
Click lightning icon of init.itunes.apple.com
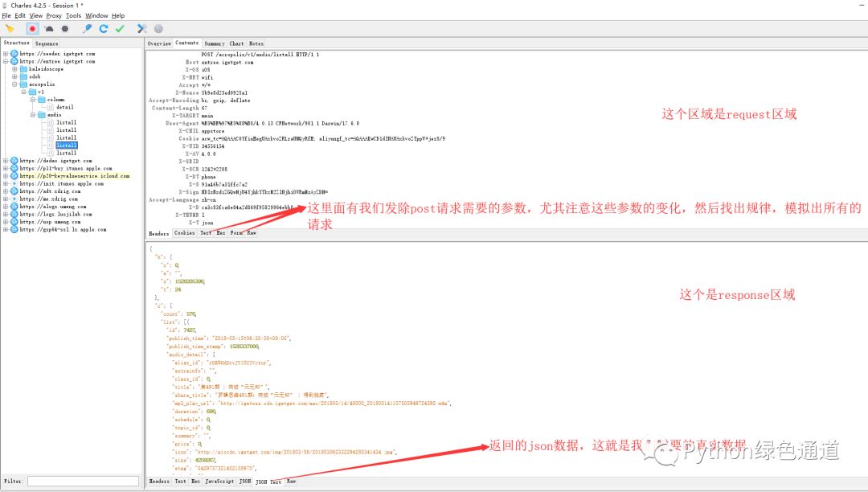(x=14, y=184)
